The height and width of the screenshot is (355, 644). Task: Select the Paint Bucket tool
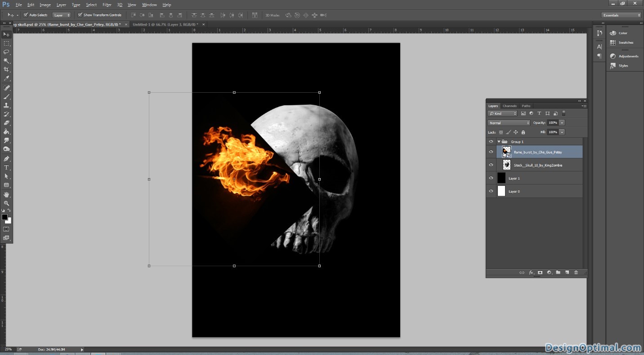coord(6,132)
